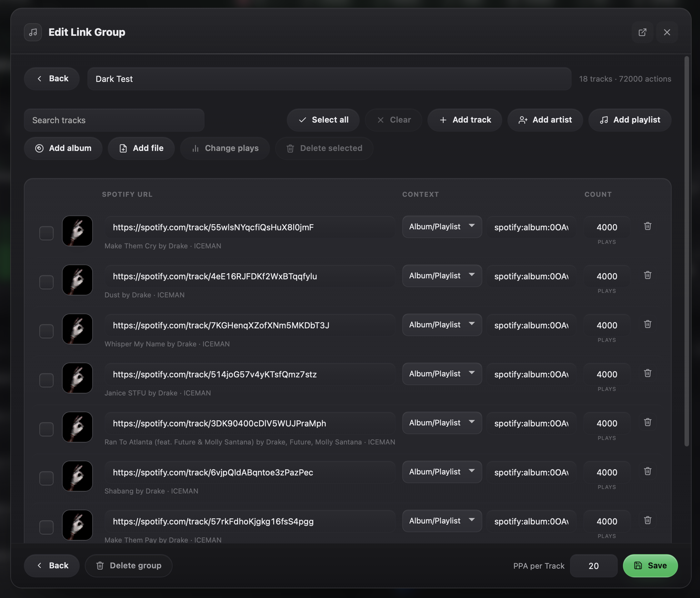Toggle the Make Them Pay row checkbox
This screenshot has height=598, width=700.
point(46,527)
